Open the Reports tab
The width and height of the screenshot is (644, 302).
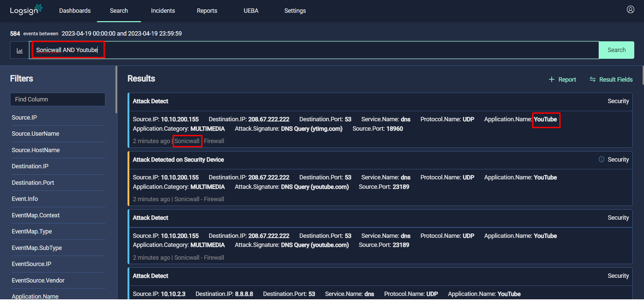(207, 11)
